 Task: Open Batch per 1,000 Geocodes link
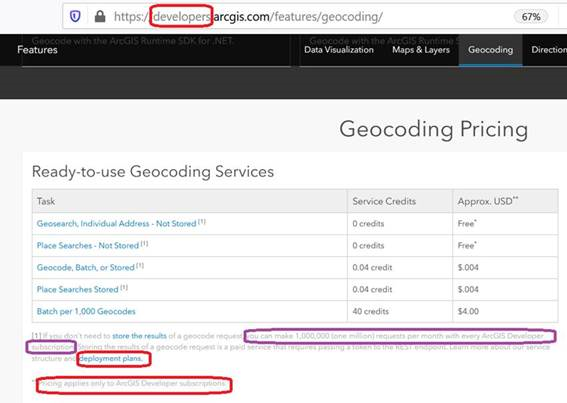(x=86, y=311)
